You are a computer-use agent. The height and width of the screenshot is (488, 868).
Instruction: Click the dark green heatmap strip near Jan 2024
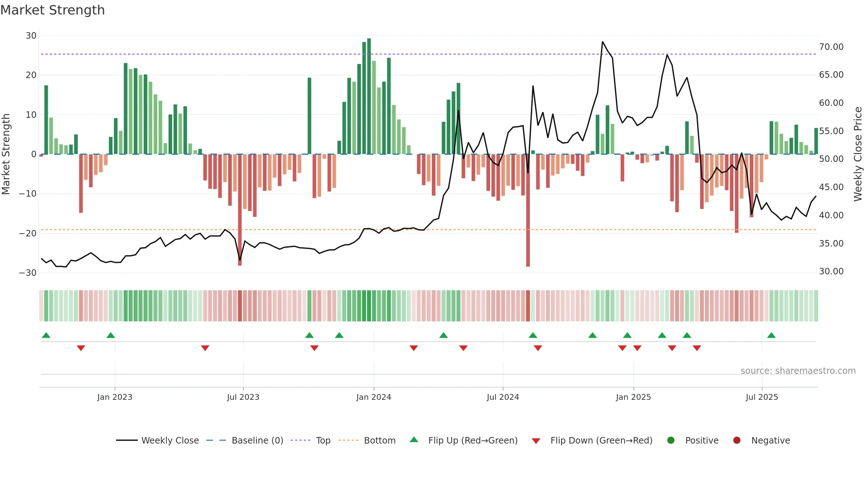click(x=369, y=306)
